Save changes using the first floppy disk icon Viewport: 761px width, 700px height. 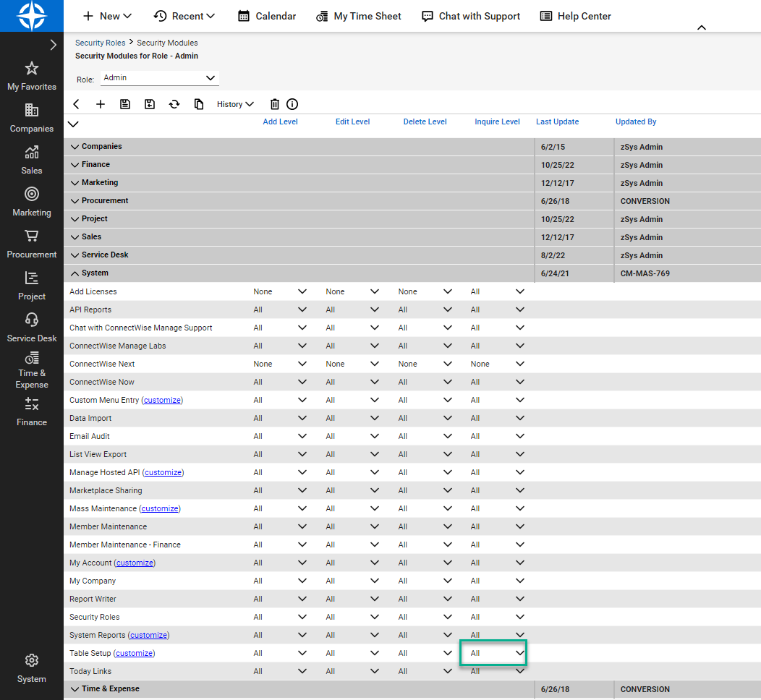(125, 104)
